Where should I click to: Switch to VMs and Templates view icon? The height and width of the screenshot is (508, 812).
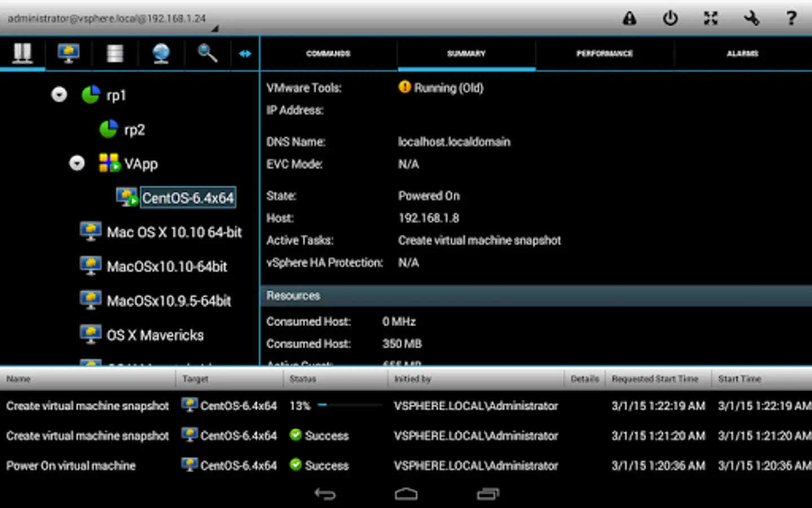pyautogui.click(x=69, y=53)
